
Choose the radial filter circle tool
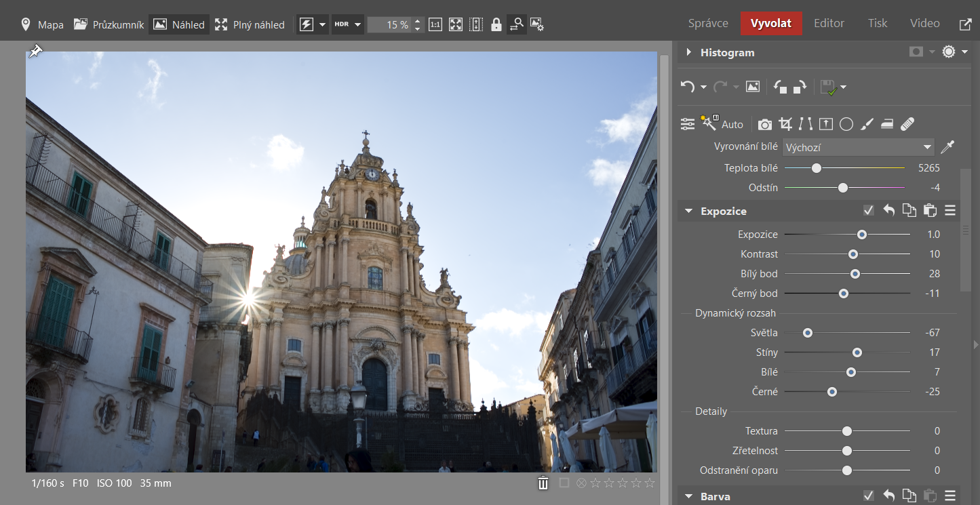[846, 124]
